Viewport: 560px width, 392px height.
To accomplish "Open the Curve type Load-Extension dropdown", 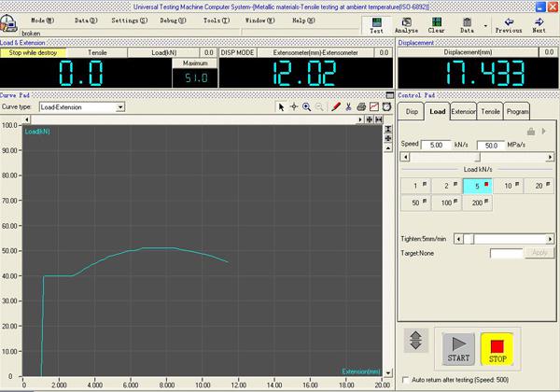I will click(120, 107).
